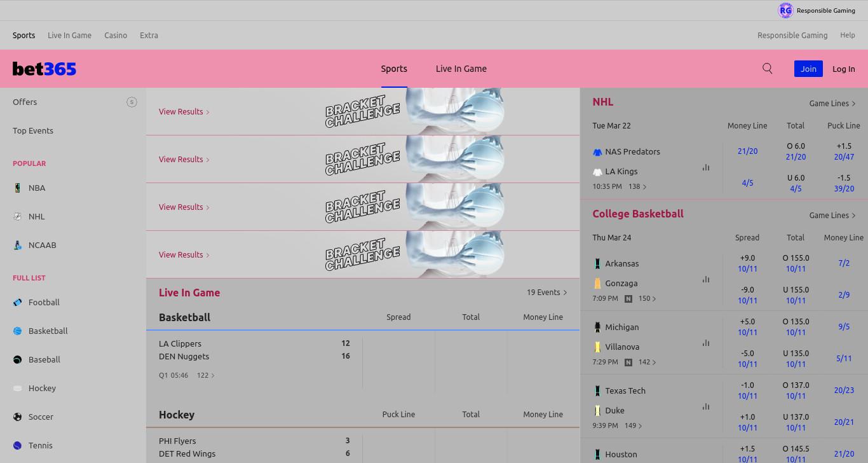Select LA Kings money line 4/5
The height and width of the screenshot is (463, 868).
click(x=747, y=183)
